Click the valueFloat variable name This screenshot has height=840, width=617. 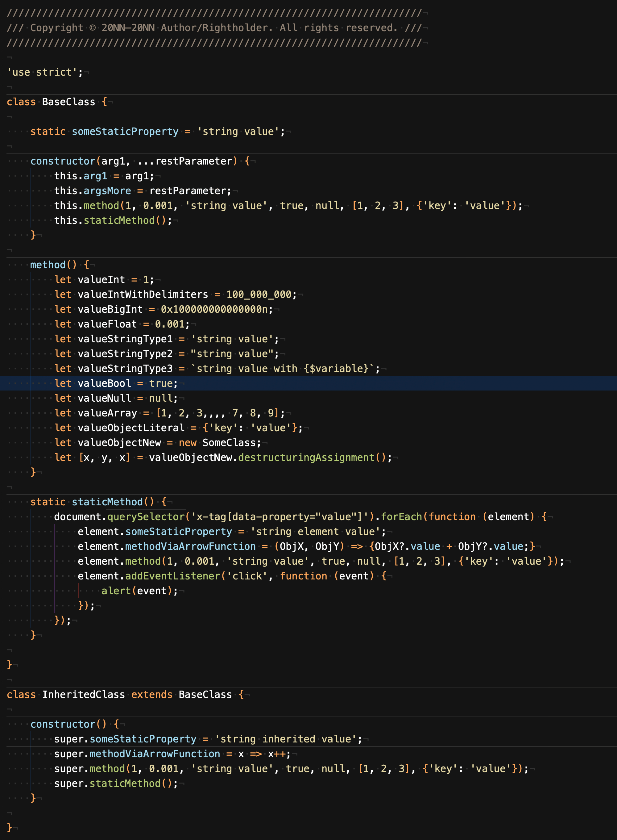107,324
